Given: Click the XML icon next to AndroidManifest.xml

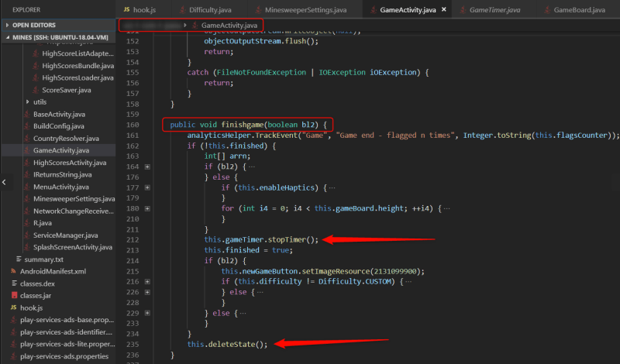Looking at the screenshot, I should point(14,271).
